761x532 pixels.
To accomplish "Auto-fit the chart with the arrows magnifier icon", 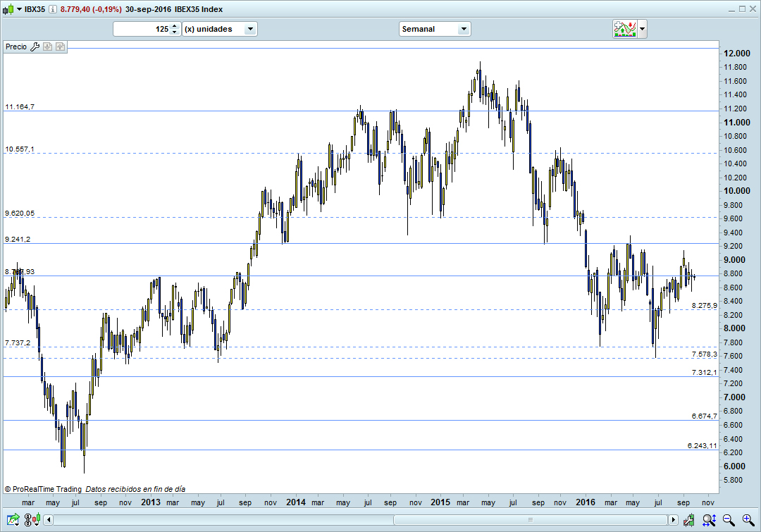I will coord(707,520).
